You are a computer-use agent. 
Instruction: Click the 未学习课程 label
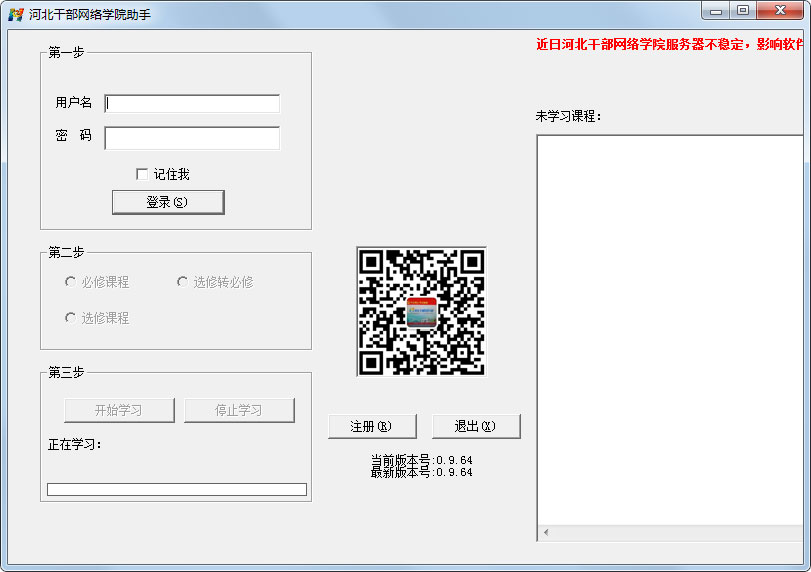[x=568, y=116]
